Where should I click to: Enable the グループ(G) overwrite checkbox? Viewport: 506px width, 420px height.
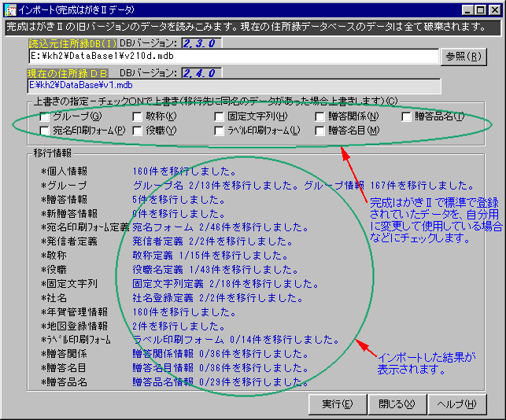tap(45, 117)
